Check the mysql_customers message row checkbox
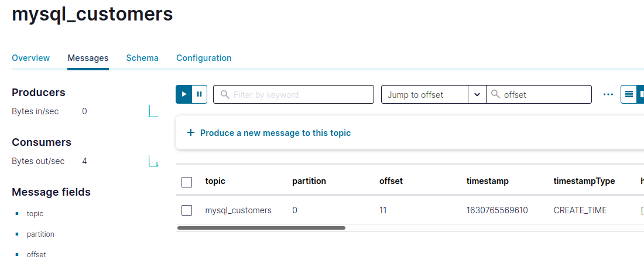This screenshot has width=644, height=266. coord(187,210)
